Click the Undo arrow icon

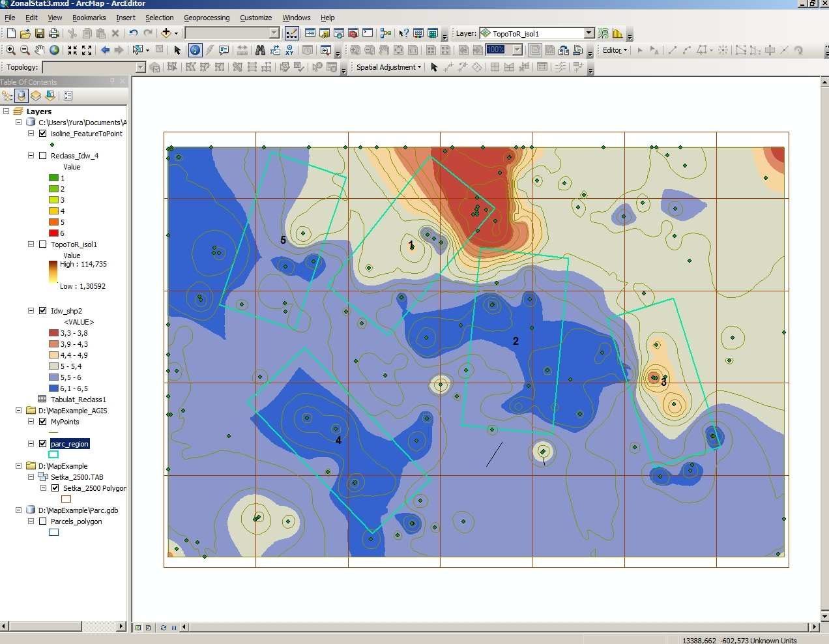[133, 33]
